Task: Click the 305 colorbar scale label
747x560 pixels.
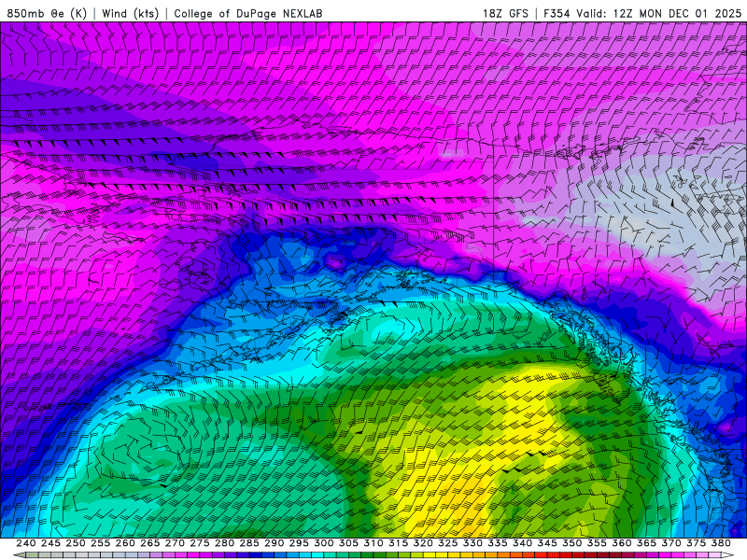Action: (x=348, y=543)
